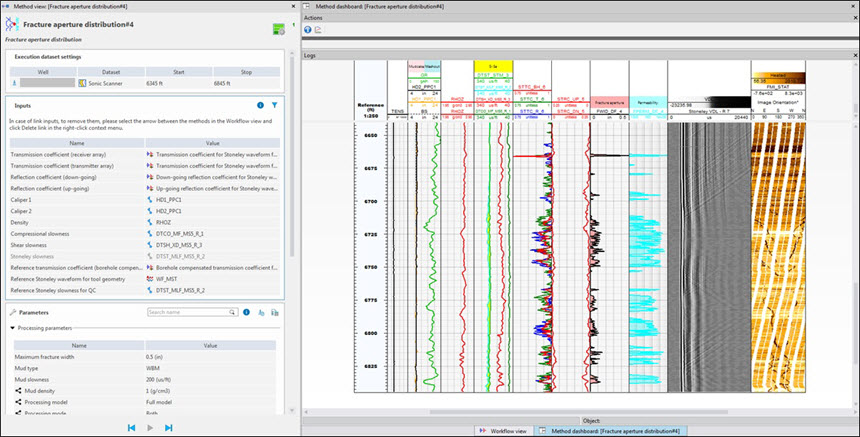Image resolution: width=860 pixels, height=437 pixels.
Task: Click the Parameters info icon
Action: [x=246, y=312]
